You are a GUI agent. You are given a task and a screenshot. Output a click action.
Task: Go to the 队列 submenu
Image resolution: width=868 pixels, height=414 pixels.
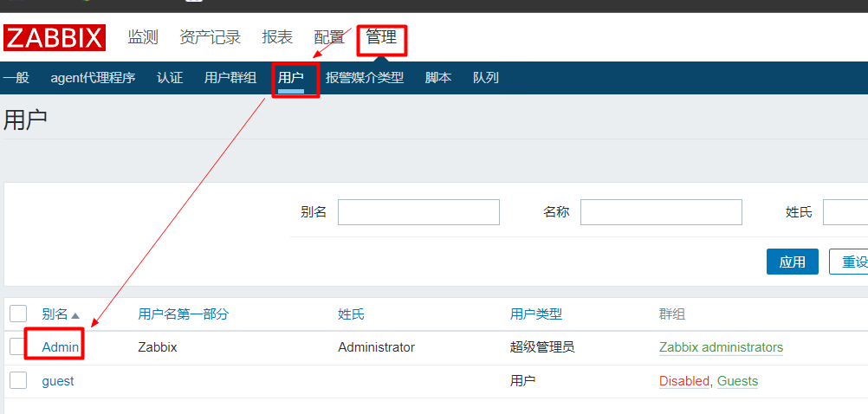coord(485,77)
